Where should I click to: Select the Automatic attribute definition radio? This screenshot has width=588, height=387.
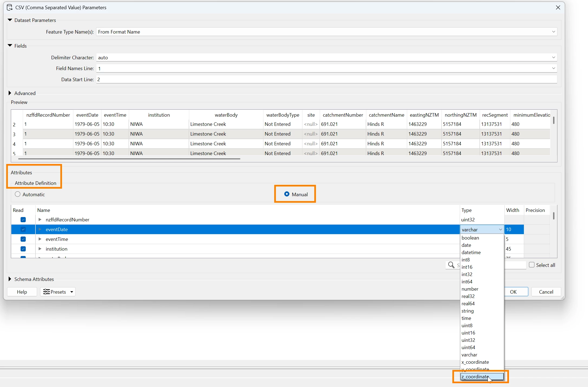(18, 194)
